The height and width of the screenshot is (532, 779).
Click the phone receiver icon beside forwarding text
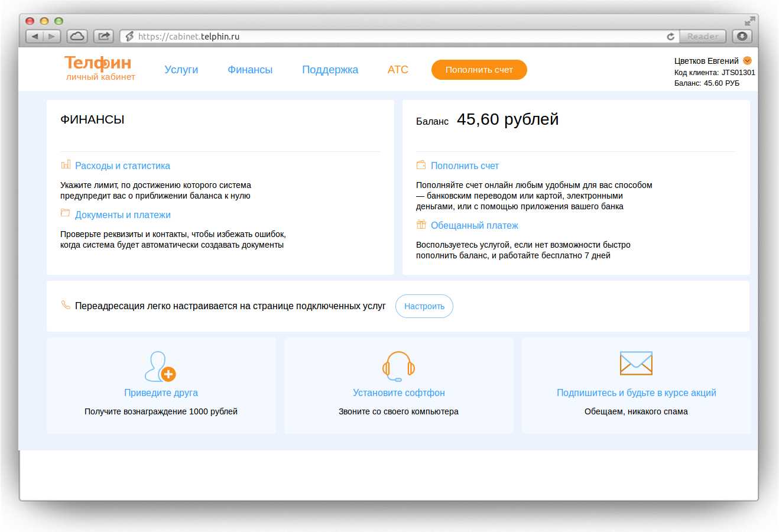[65, 305]
